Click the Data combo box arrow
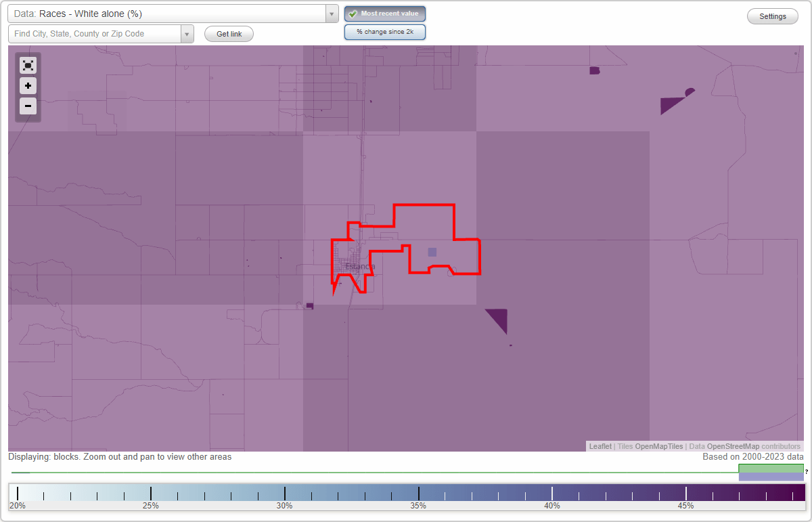 [x=331, y=13]
